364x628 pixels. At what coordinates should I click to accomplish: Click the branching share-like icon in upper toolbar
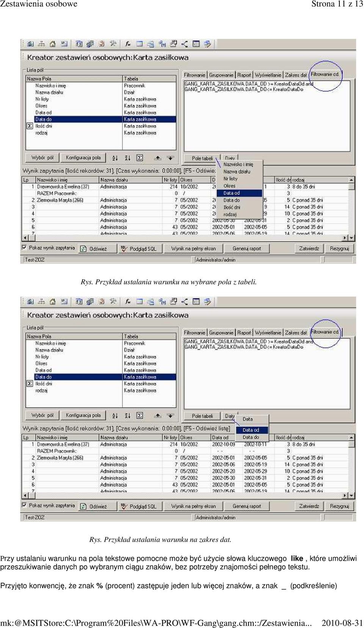point(185,44)
